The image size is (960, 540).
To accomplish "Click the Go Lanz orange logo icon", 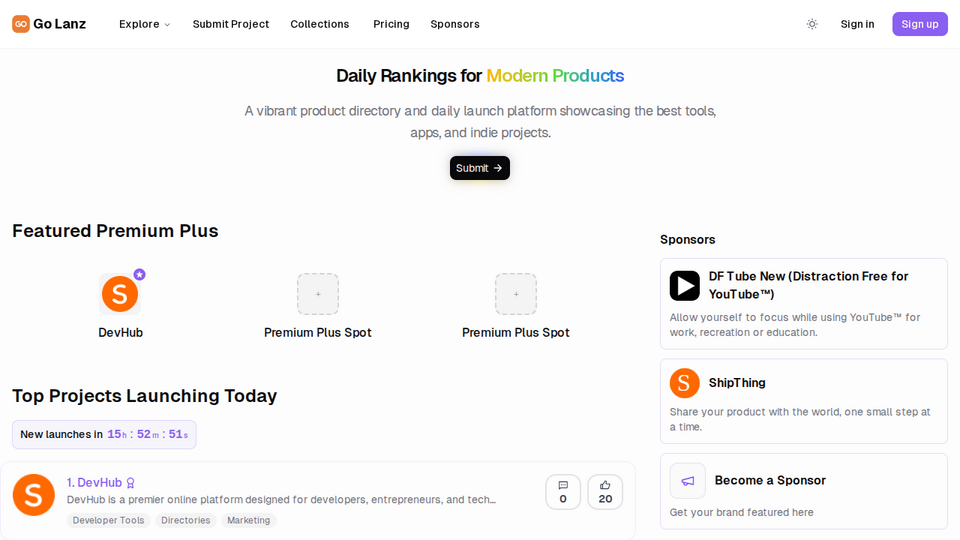I will point(21,24).
